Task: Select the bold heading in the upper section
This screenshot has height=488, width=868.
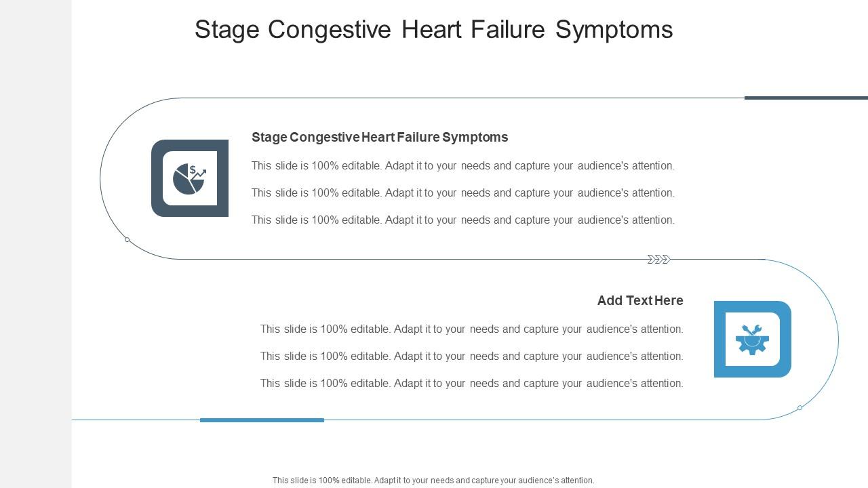Action: 380,138
